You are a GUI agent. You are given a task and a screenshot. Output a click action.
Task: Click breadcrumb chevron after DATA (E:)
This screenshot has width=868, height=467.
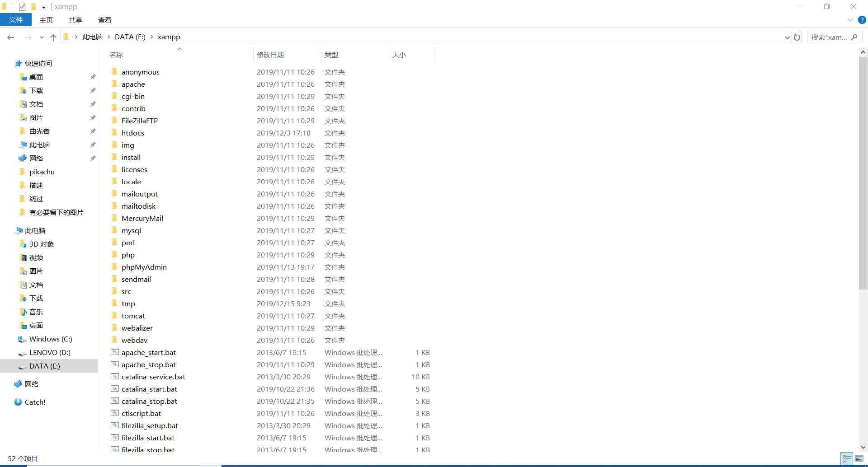tap(151, 37)
